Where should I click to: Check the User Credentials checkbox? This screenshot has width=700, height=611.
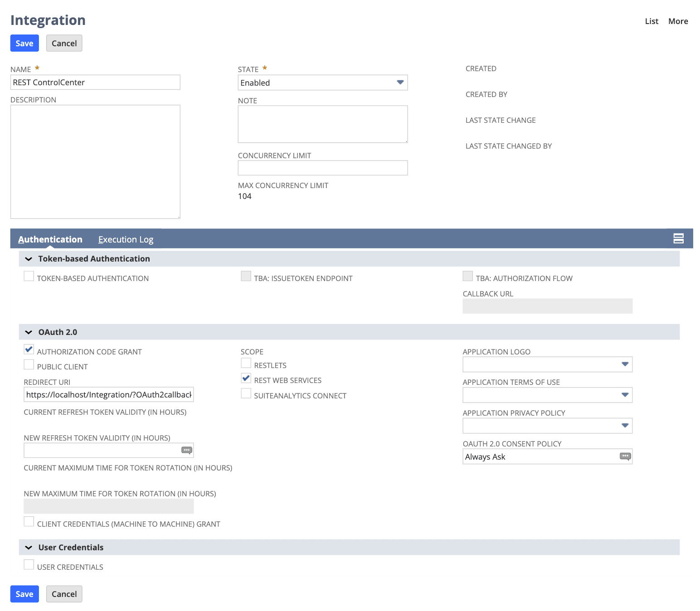(29, 564)
